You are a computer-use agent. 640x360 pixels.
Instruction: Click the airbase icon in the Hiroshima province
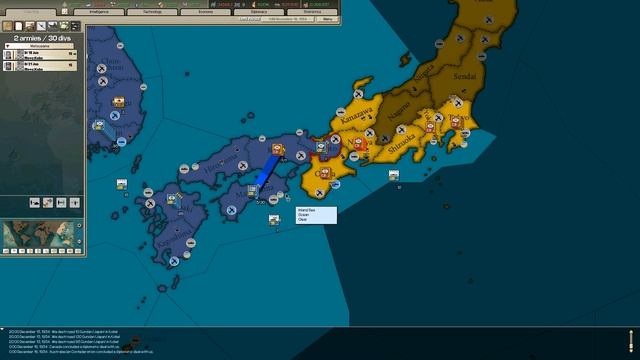click(x=243, y=166)
